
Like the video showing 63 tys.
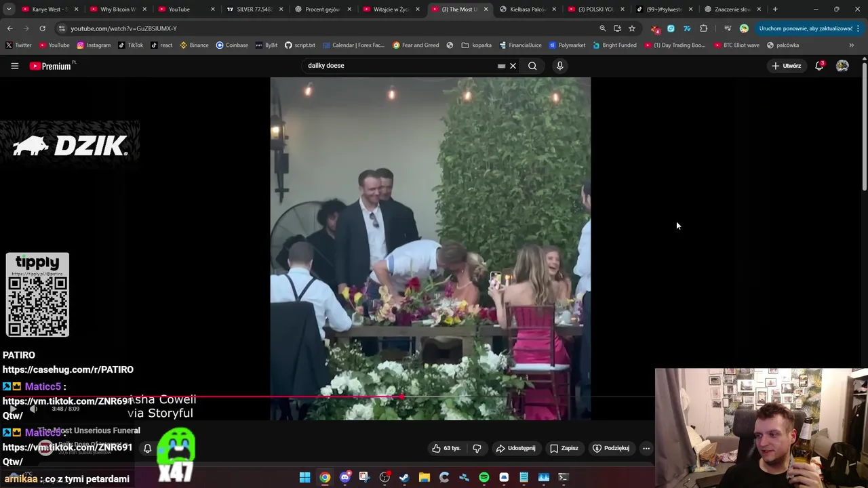[446, 448]
